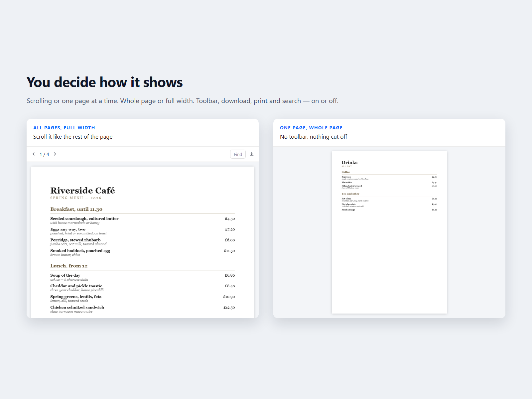Screen dimensions: 532x399
Task: Go to previous page with left chevron
Action: [34, 154]
